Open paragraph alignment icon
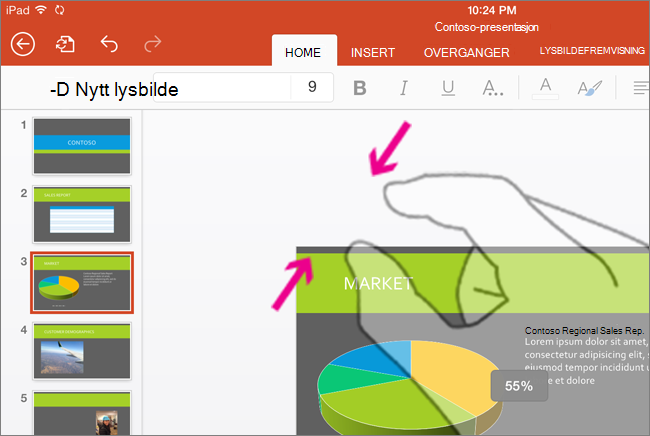This screenshot has height=436, width=650. click(641, 88)
